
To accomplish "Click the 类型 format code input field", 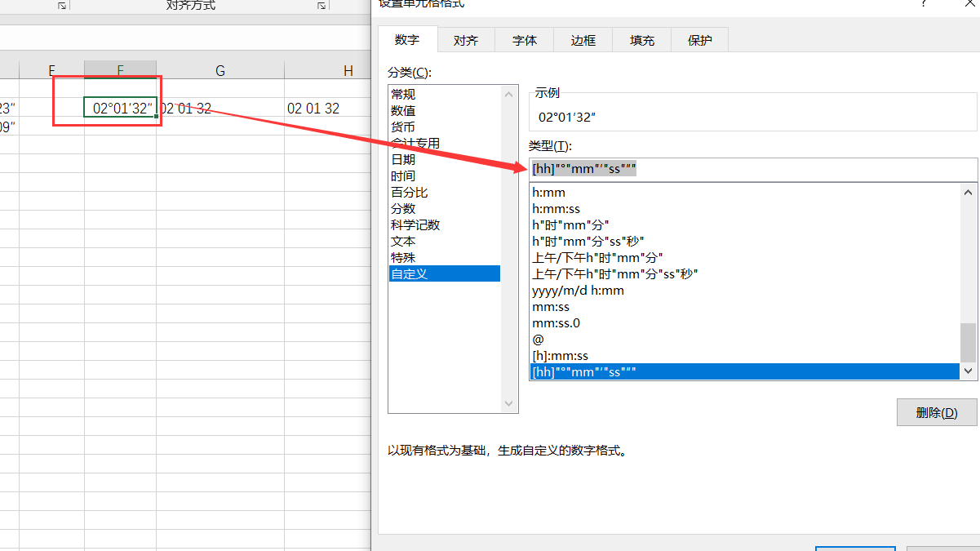I will point(752,169).
